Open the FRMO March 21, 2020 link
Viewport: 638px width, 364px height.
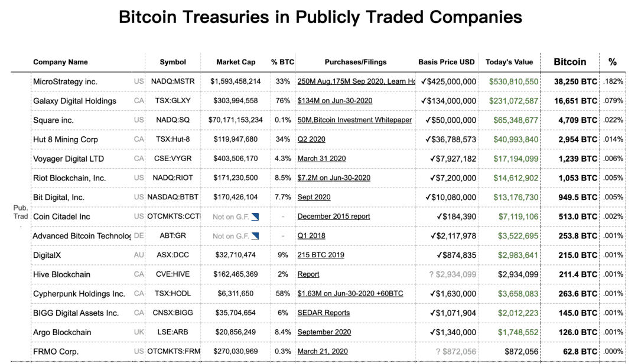click(323, 352)
